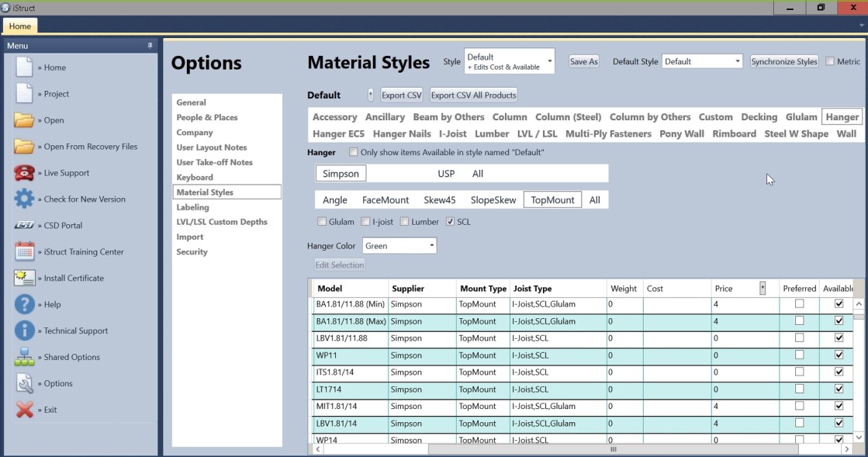The image size is (868, 457).
Task: Click the Export CSV All Products button
Action: [x=473, y=95]
